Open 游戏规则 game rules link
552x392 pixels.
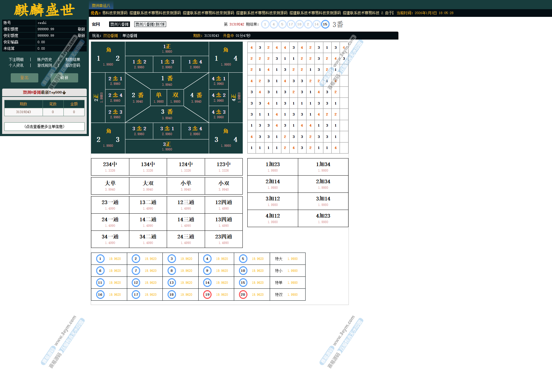pyautogui.click(x=44, y=65)
